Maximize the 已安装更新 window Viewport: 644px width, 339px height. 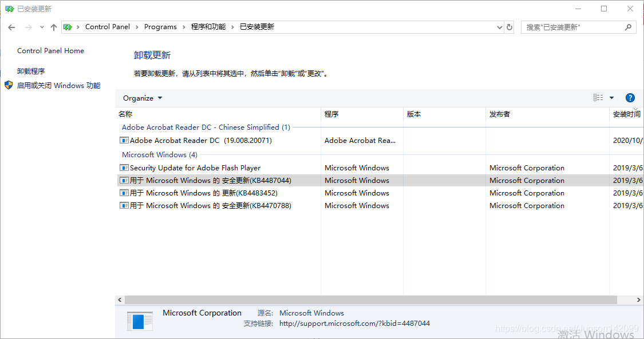[604, 9]
